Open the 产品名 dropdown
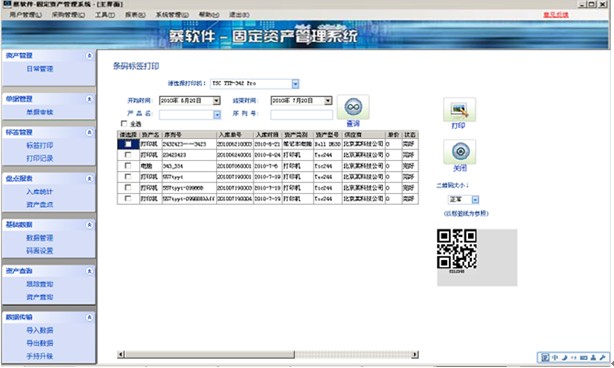Viewport: 614px width, 368px height. 217,115
